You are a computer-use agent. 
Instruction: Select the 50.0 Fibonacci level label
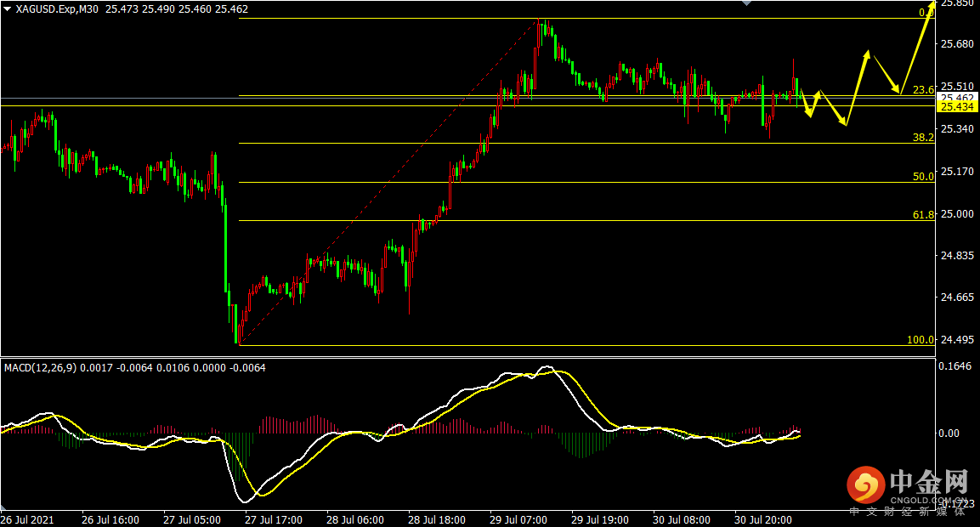[923, 177]
